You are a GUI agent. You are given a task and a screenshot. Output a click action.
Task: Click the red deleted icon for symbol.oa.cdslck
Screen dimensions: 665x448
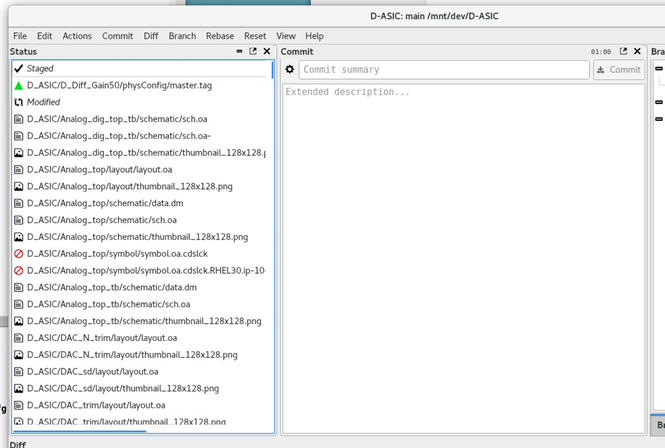[19, 254]
